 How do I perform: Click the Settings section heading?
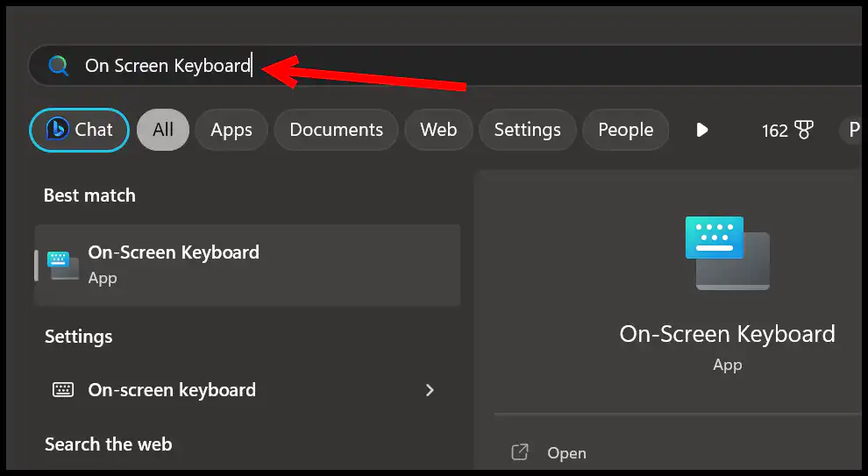click(79, 337)
